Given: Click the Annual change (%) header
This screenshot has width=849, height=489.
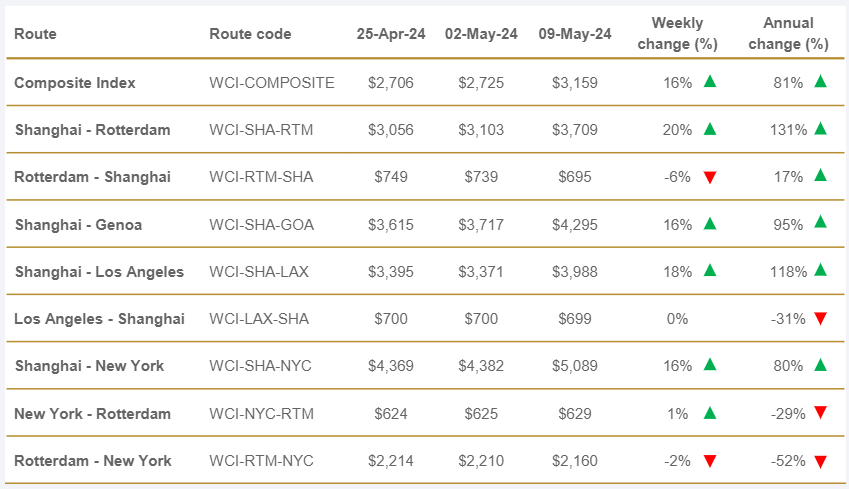Looking at the screenshot, I should click(788, 34).
